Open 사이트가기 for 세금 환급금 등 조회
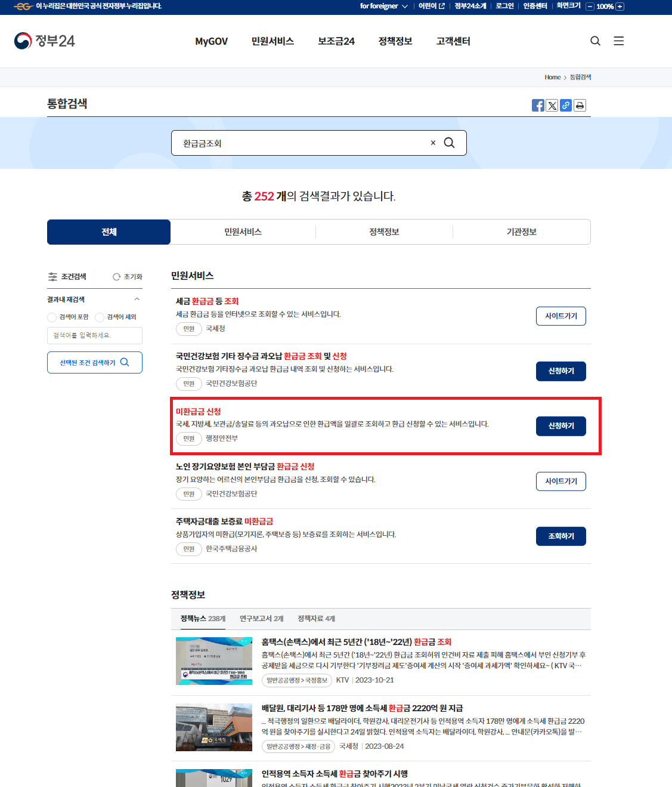This screenshot has width=672, height=787. click(x=560, y=316)
